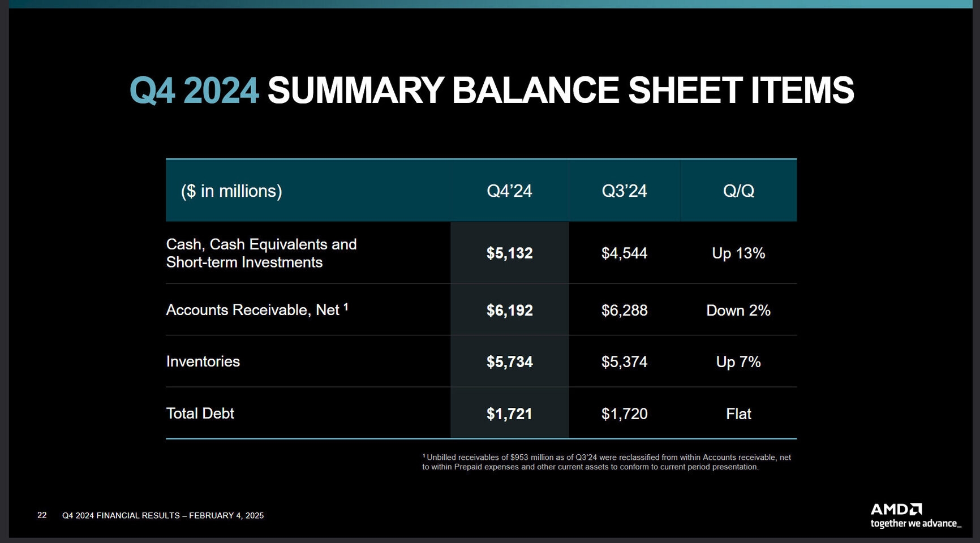Click the unbilled receivables footnote text
This screenshot has width=980, height=543.
click(x=607, y=462)
